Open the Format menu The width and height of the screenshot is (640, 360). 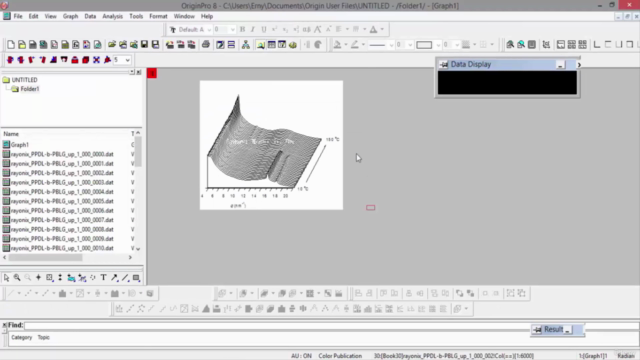coord(158,16)
